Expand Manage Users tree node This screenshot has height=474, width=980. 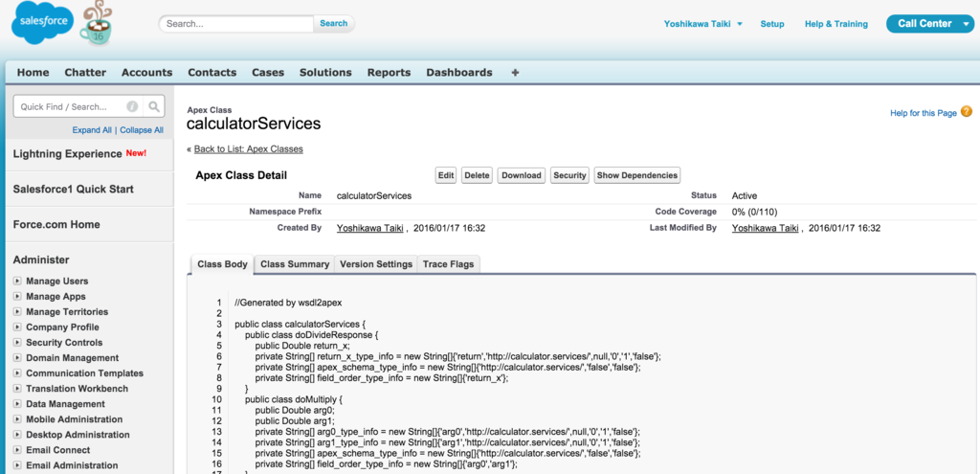click(17, 282)
